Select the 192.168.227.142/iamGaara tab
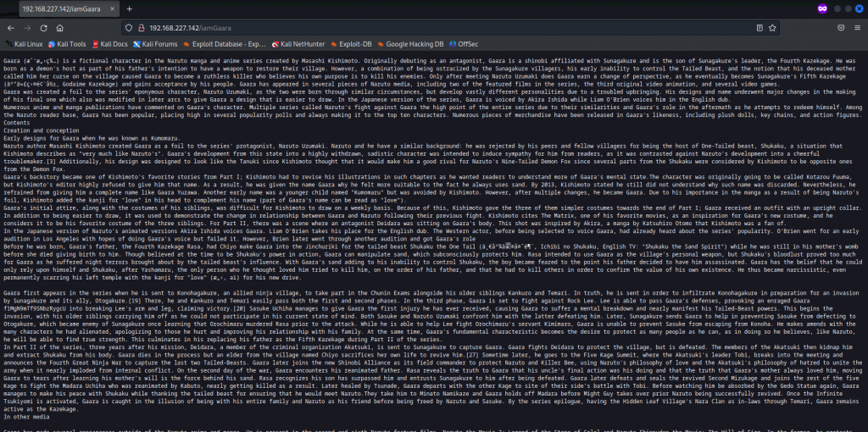 pyautogui.click(x=68, y=8)
